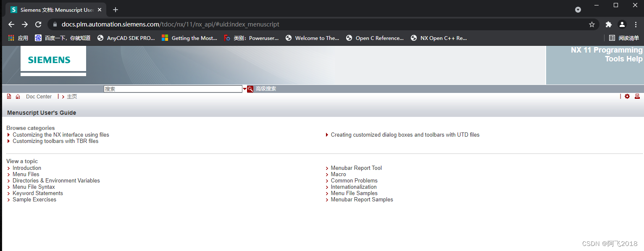Expand the search box dropdown arrow
This screenshot has height=251, width=644.
(245, 89)
